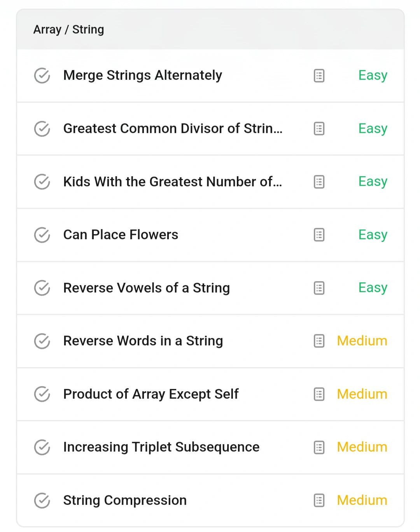Open editorial icon for Product of Array Except Self
Image resolution: width=420 pixels, height=532 pixels.
(319, 394)
